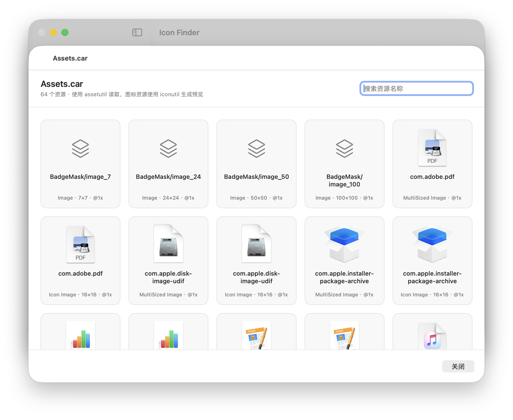Viewport: 513px width, 420px height.
Task: Click the BadgeMask/image_24 name label
Action: point(168,177)
